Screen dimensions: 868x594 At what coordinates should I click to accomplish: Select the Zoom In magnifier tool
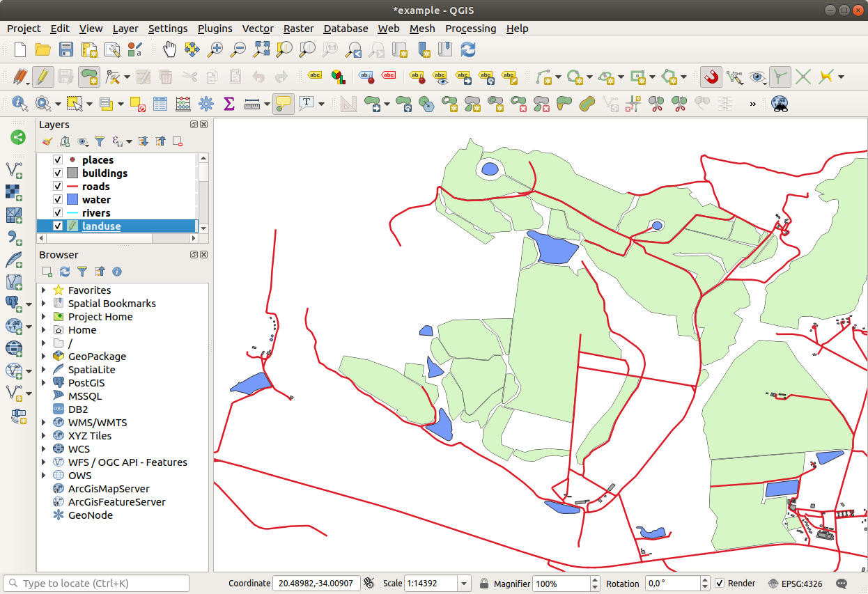[x=215, y=49]
